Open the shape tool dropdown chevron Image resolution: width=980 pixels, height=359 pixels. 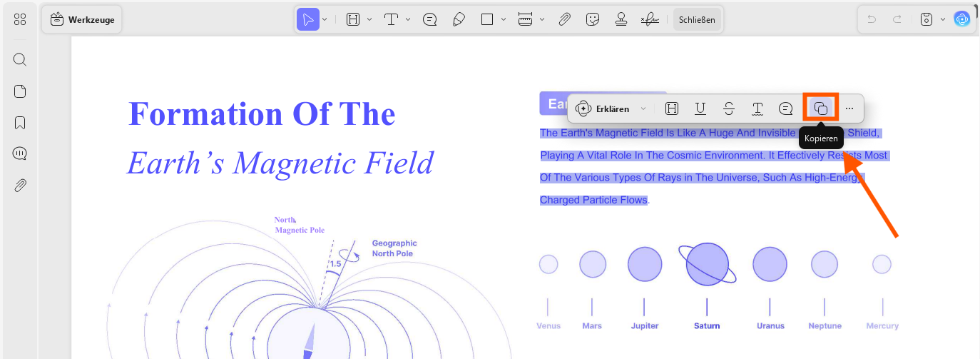click(504, 19)
